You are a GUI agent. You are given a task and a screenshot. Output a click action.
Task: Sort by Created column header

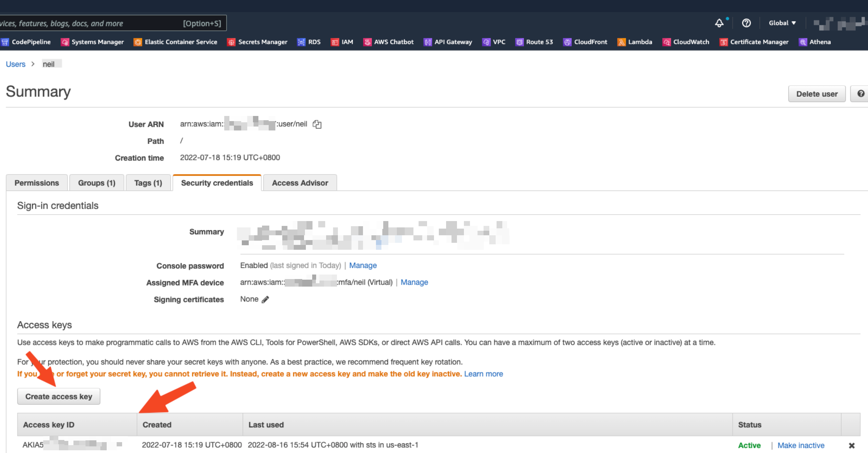pyautogui.click(x=190, y=425)
